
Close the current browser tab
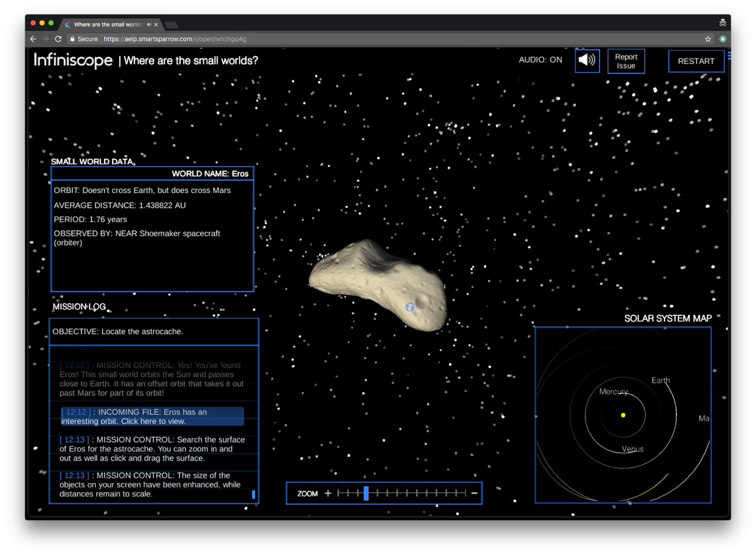(x=156, y=24)
